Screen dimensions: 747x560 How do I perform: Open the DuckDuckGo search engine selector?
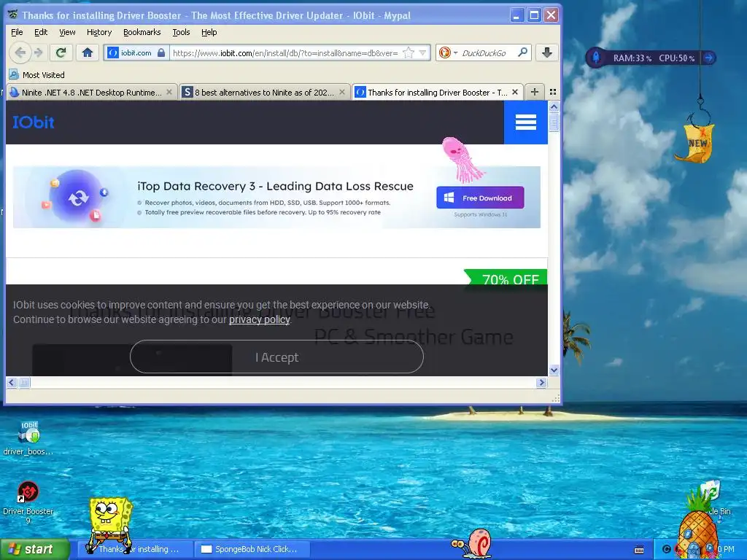pos(448,52)
